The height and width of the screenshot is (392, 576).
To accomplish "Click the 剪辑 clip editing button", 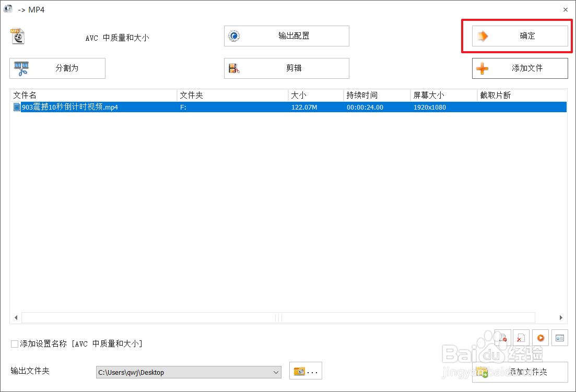I will click(x=287, y=68).
